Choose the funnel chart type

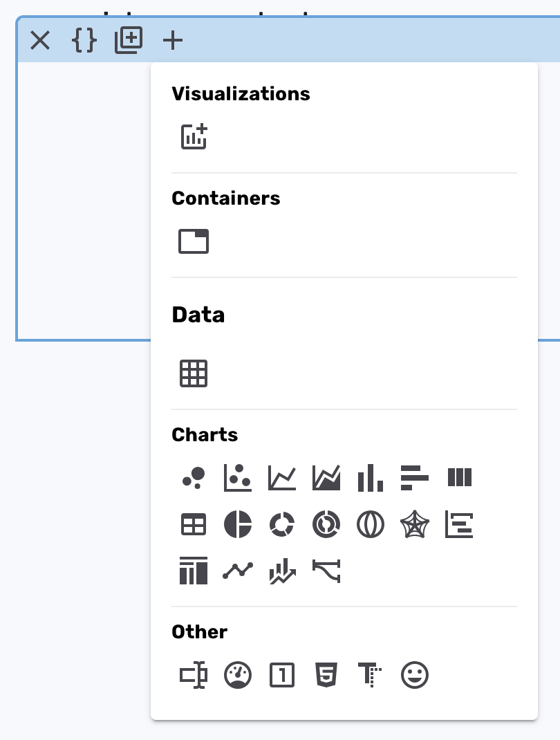[459, 524]
